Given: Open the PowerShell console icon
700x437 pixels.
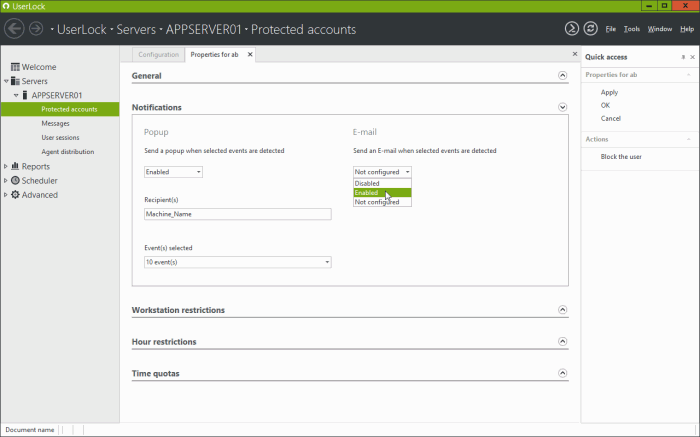Looking at the screenshot, I should coord(571,29).
